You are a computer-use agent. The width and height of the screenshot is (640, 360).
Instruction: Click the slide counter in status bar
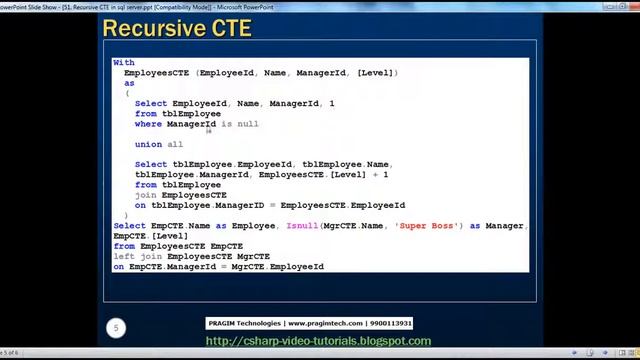pos(9,353)
